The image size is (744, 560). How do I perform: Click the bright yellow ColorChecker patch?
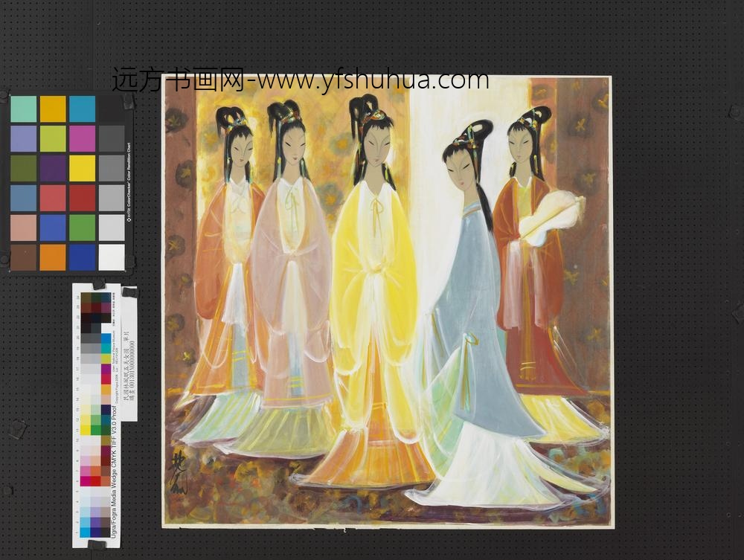pos(82,168)
